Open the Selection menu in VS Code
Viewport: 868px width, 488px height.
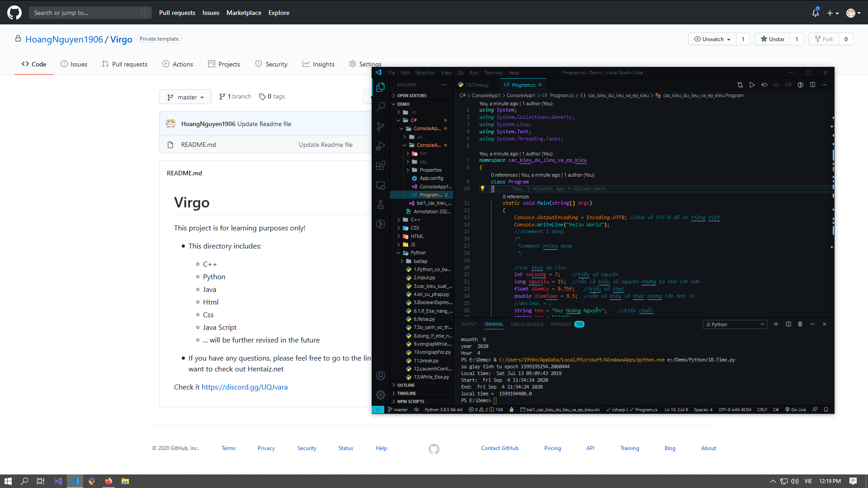425,72
